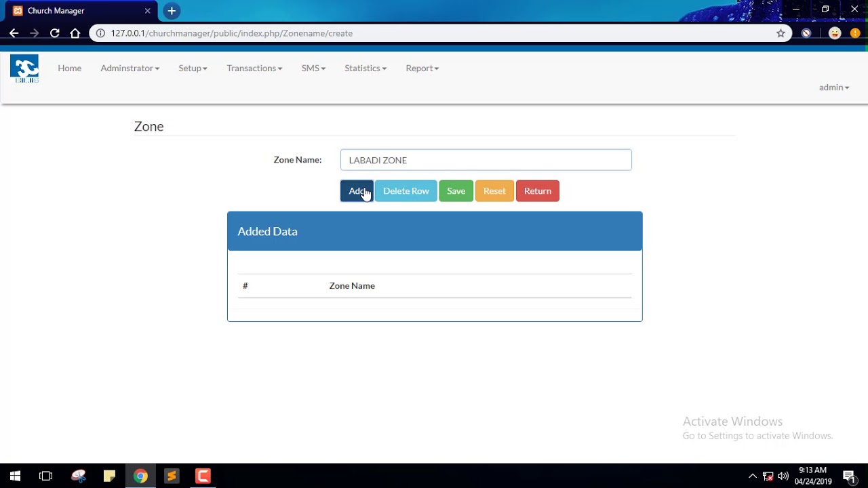Click the green Save button
This screenshot has width=868, height=488.
(456, 191)
